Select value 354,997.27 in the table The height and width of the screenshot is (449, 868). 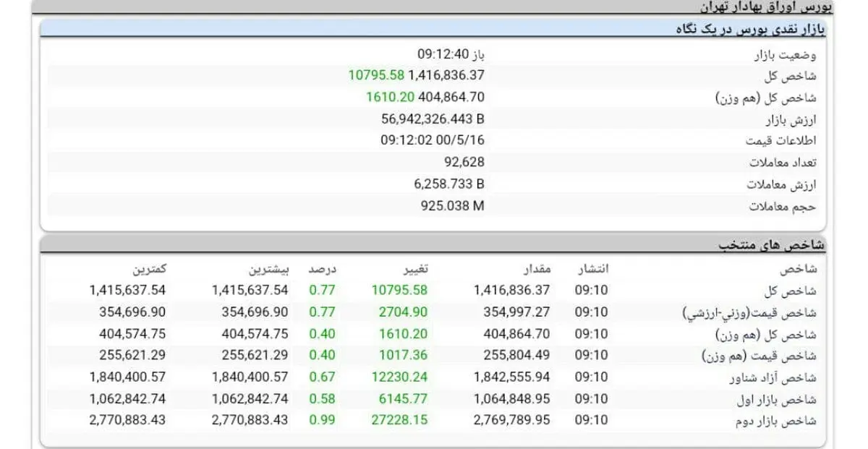click(519, 312)
